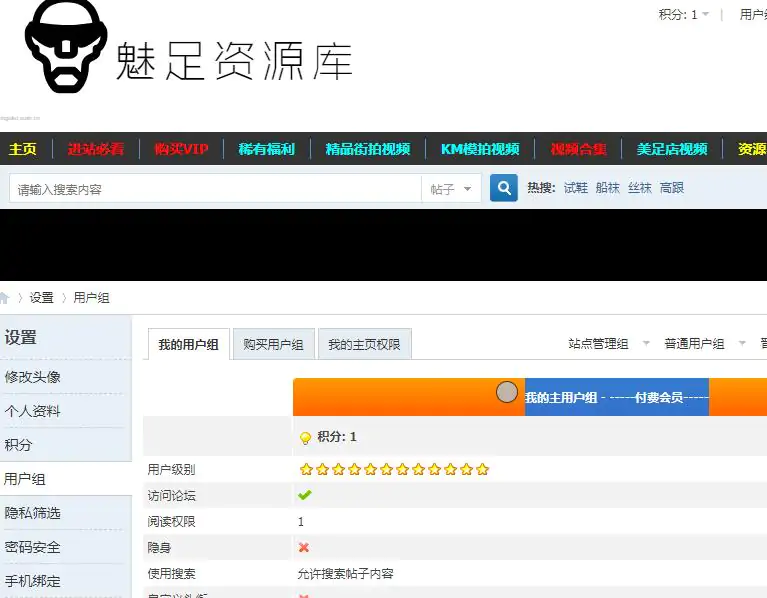Viewport: 767px width, 598px height.
Task: Open 精品街拍视频 navigation item
Action: coord(368,149)
